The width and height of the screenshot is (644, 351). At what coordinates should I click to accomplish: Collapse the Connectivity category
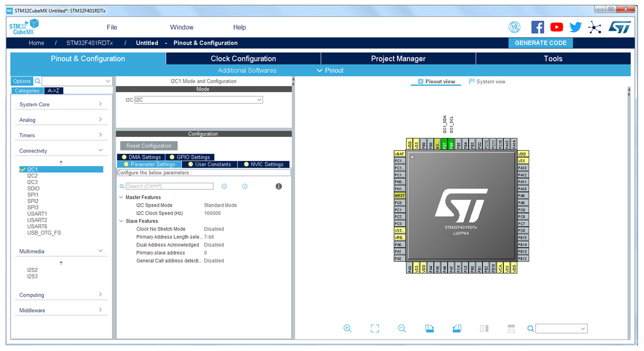pyautogui.click(x=61, y=150)
